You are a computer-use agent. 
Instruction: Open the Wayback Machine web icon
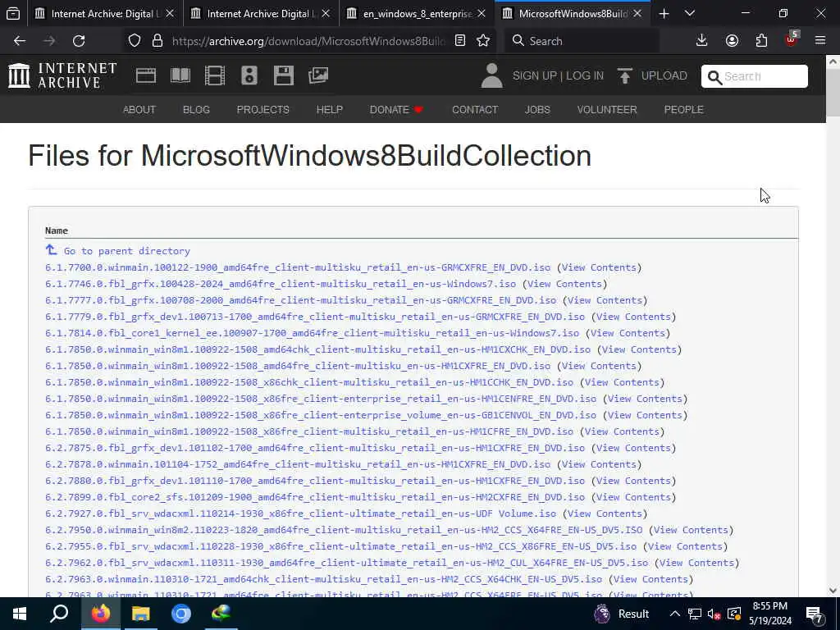click(146, 75)
